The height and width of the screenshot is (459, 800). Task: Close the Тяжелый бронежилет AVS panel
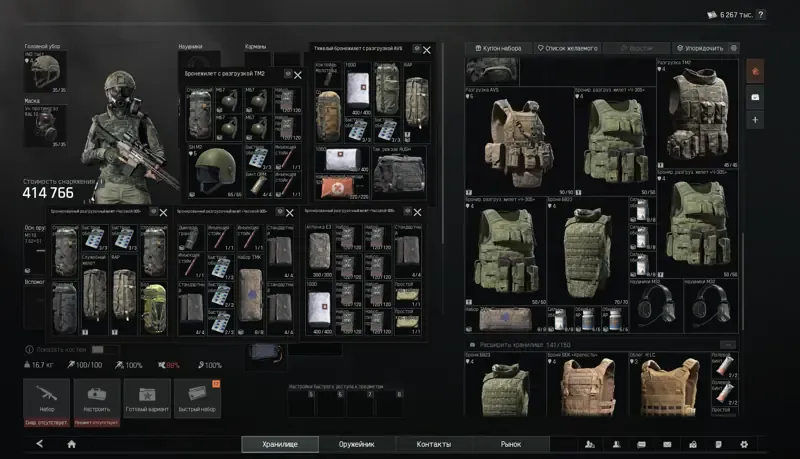(427, 50)
